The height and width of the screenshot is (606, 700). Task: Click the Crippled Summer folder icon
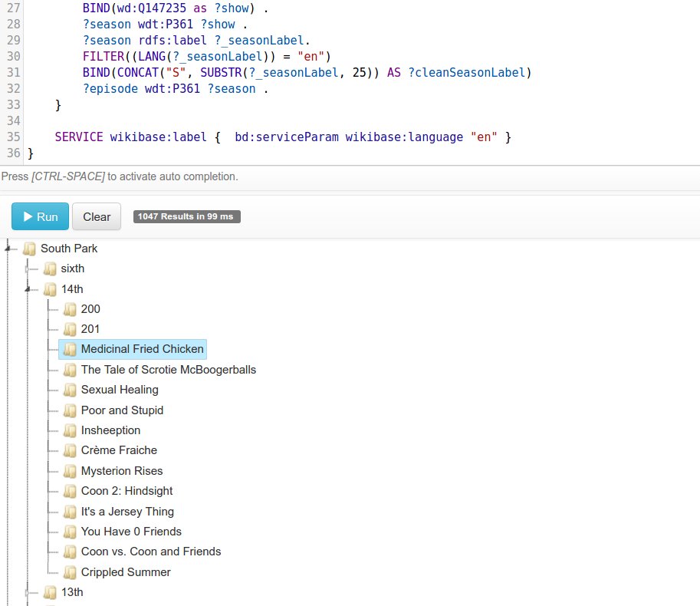(x=70, y=573)
